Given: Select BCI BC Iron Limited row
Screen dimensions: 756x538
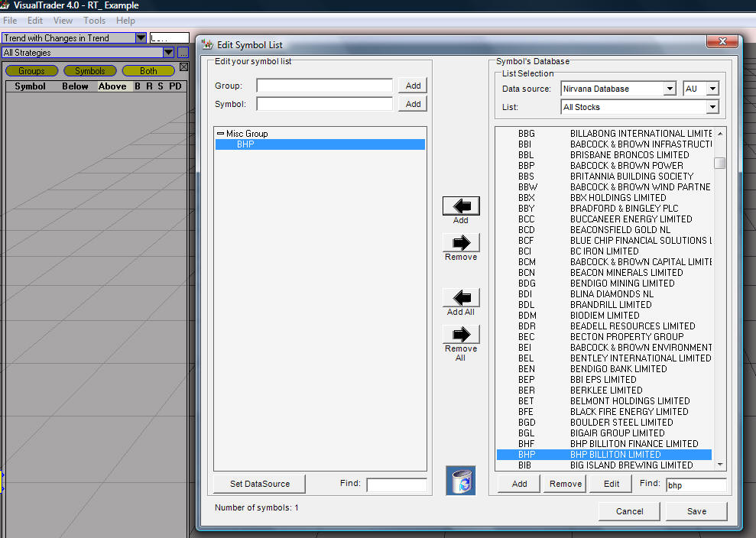Looking at the screenshot, I should (x=604, y=251).
